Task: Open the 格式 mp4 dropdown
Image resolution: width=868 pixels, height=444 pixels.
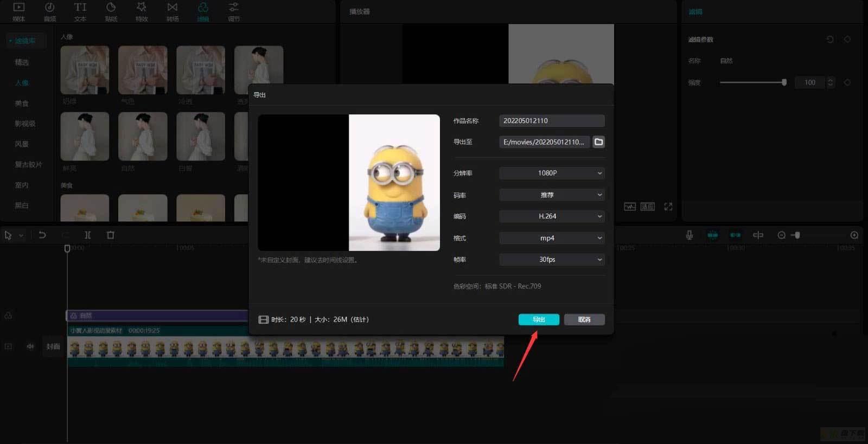Action: coord(552,238)
